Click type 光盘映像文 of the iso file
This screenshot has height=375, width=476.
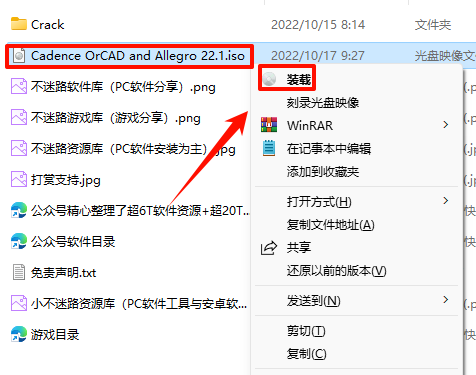point(445,56)
